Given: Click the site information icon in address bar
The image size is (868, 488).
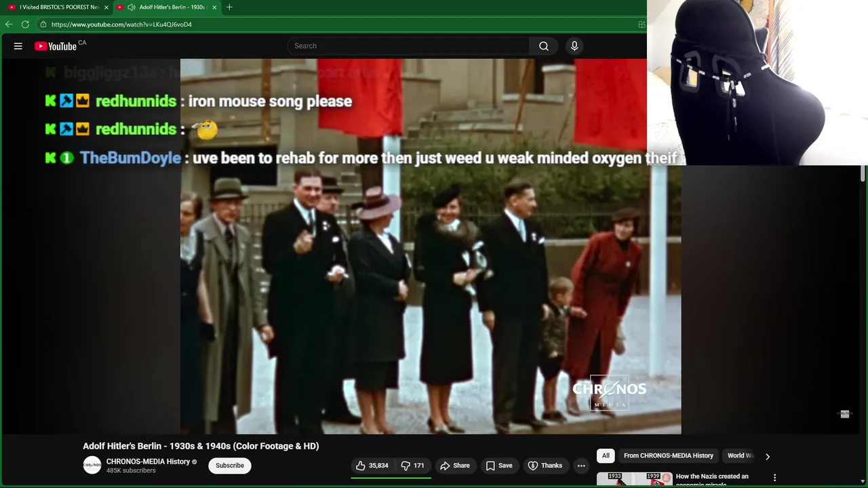Looking at the screenshot, I should tap(43, 24).
